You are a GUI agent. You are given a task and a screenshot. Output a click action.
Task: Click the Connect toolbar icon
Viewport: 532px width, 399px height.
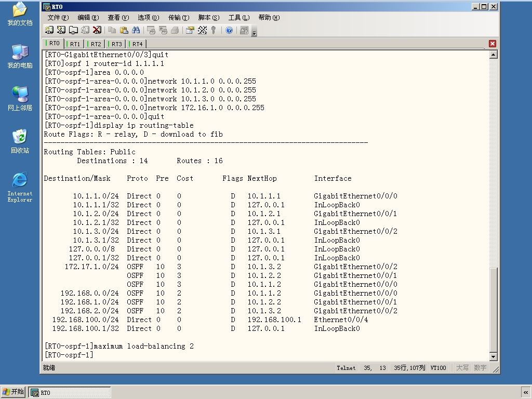49,30
